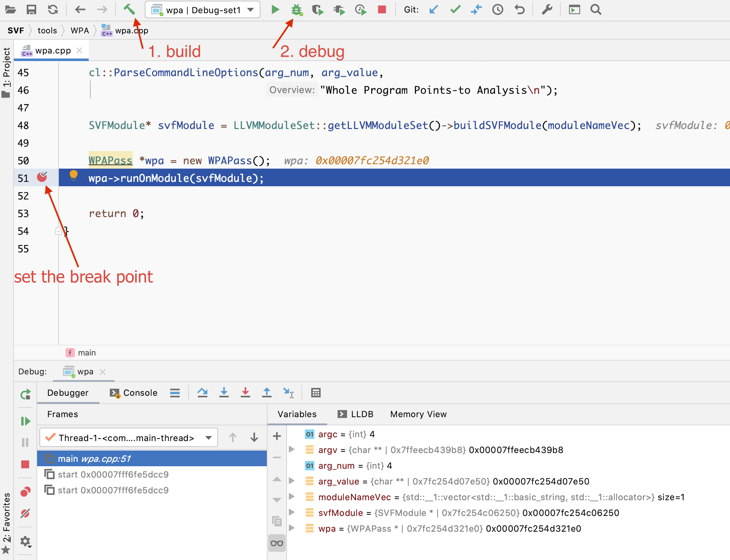Rerun wpa with green rerun icon
The width and height of the screenshot is (730, 560).
25,394
